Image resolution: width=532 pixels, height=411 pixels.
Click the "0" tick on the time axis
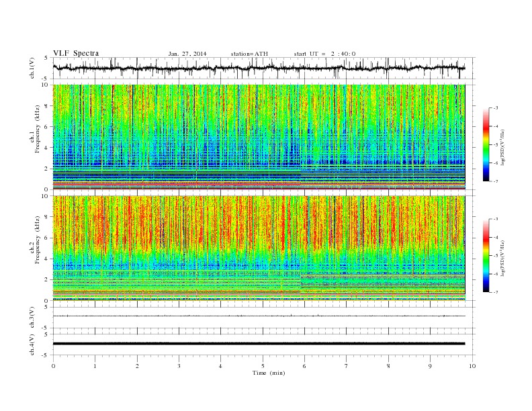(x=53, y=366)
